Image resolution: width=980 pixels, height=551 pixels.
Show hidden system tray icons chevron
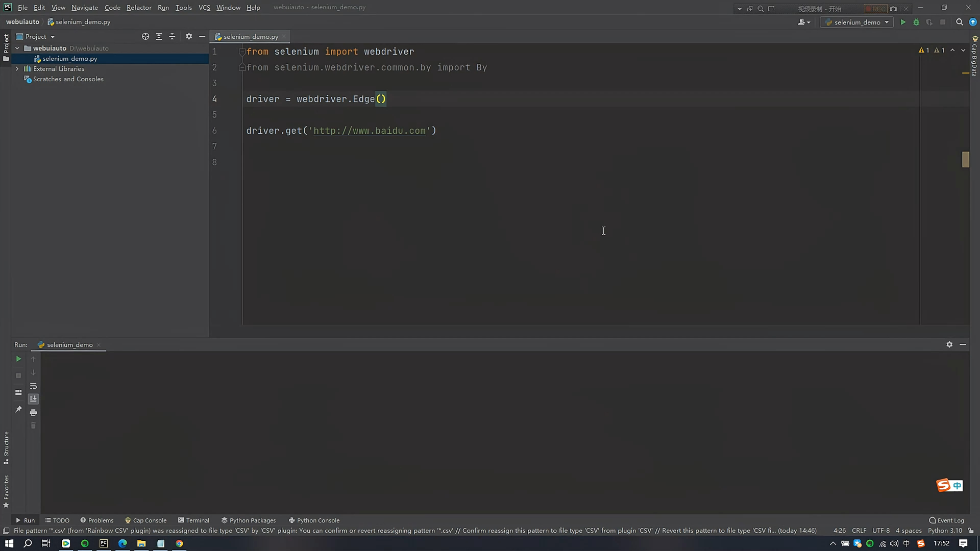[x=833, y=543]
